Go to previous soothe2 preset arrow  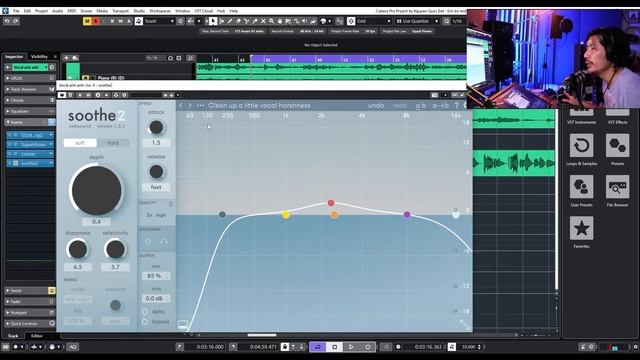181,105
